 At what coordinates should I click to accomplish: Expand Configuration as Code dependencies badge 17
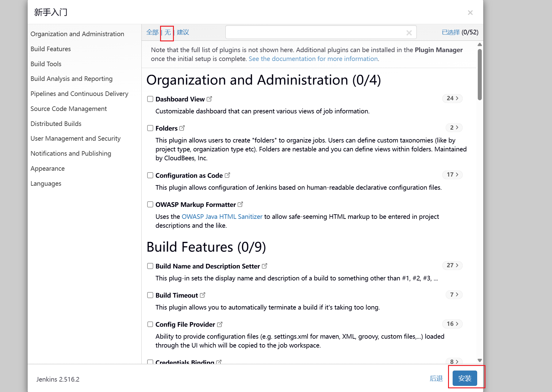point(452,175)
